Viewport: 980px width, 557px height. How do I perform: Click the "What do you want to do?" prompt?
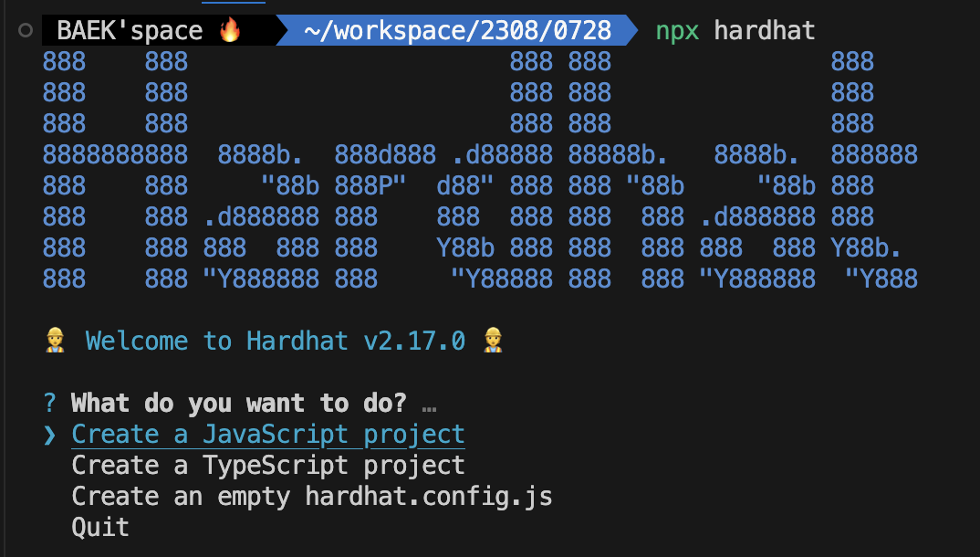click(x=239, y=404)
